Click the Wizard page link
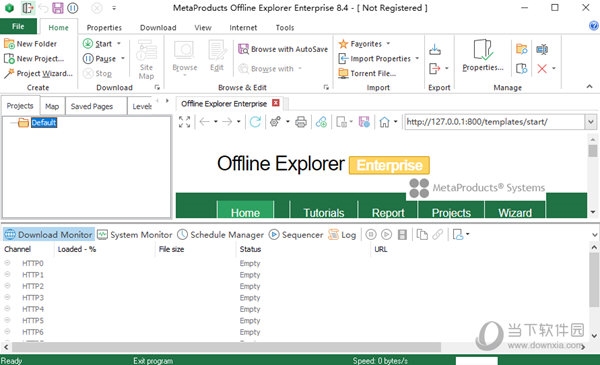Screen dimensions: 600x365 [515, 212]
